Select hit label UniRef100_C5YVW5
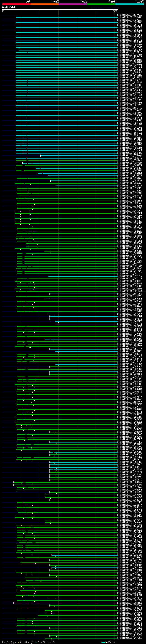The height and width of the screenshot is (644, 146). tap(131, 618)
